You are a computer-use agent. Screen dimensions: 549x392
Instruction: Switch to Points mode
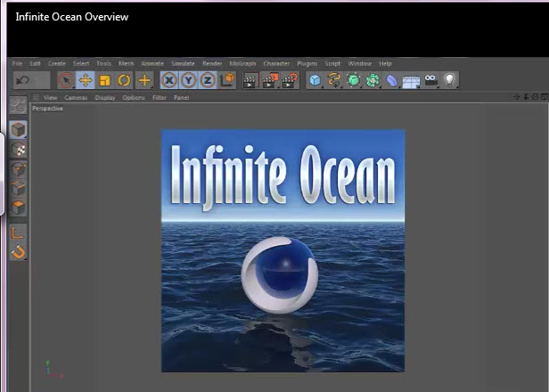coord(18,169)
